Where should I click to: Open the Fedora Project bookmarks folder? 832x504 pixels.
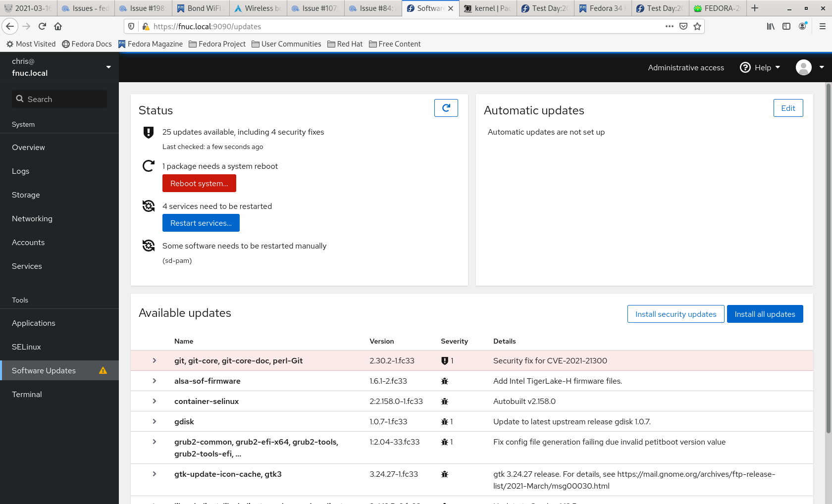pyautogui.click(x=217, y=44)
